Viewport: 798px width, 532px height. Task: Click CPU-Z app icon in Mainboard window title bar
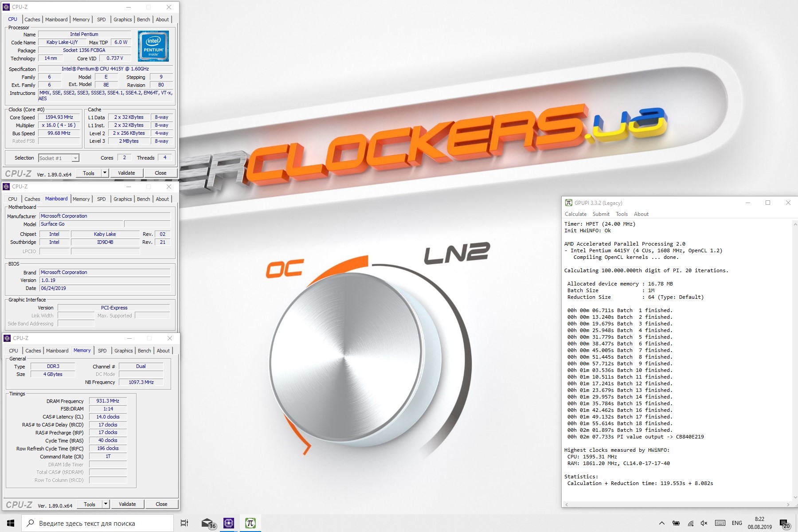click(6, 187)
